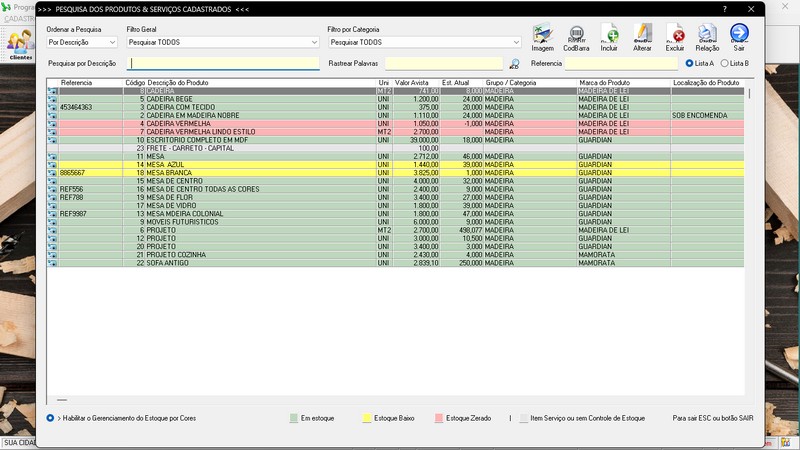The width and height of the screenshot is (800, 450).
Task: Click the row icon for MOVEIS FUTURISTICOS
Action: click(x=52, y=222)
